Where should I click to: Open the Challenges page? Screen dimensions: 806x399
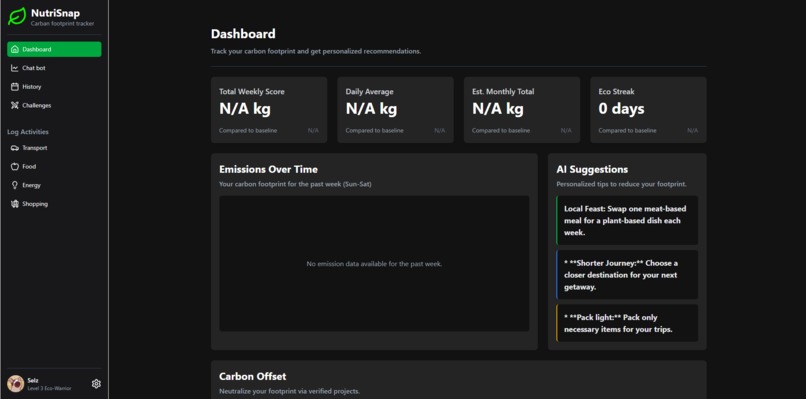(x=54, y=105)
